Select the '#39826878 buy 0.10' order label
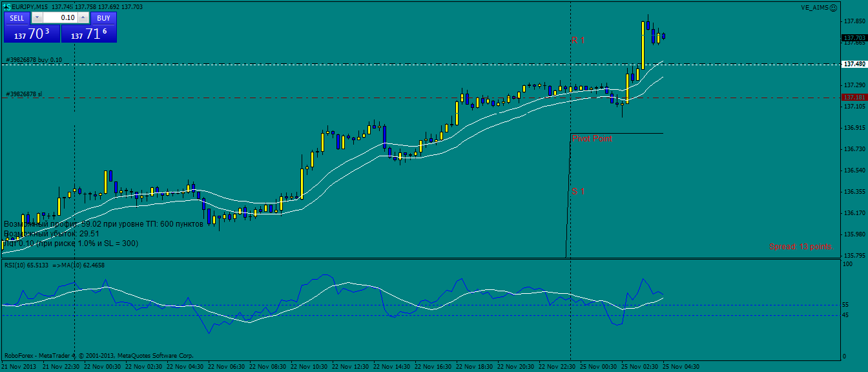 pos(34,60)
